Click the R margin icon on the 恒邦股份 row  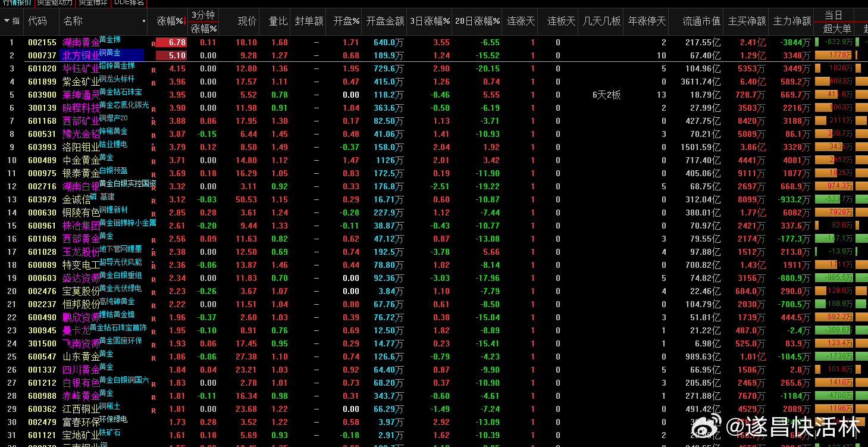tap(153, 305)
